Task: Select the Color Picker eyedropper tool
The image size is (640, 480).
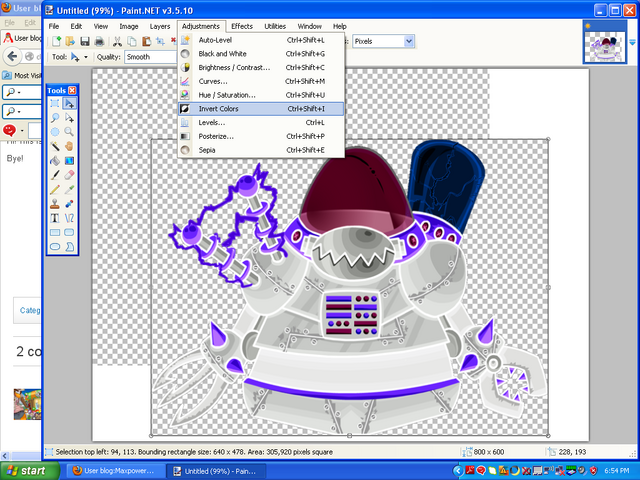Action: [69, 189]
